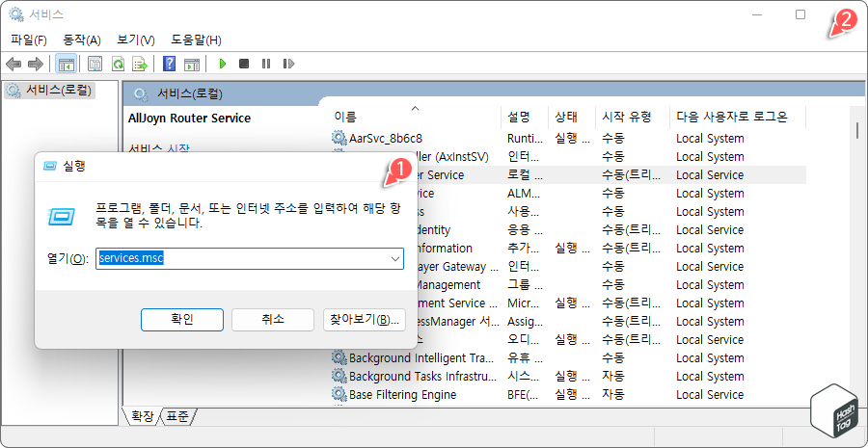Pause the service with the pause icon
868x448 pixels.
point(266,65)
